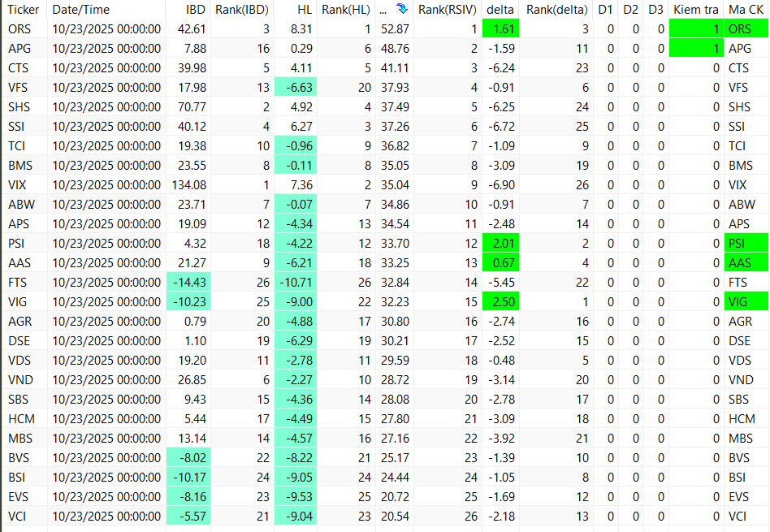Click the green Kiem tra cell in APG row

(696, 49)
